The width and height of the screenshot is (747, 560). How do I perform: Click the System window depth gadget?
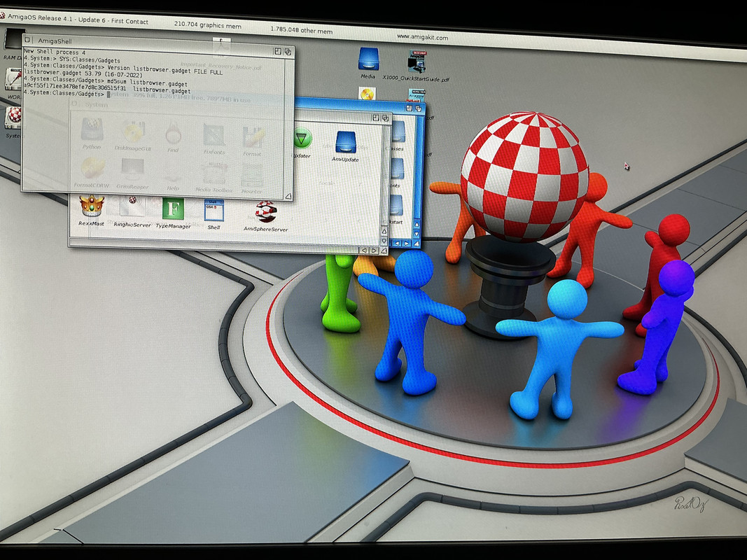point(386,118)
